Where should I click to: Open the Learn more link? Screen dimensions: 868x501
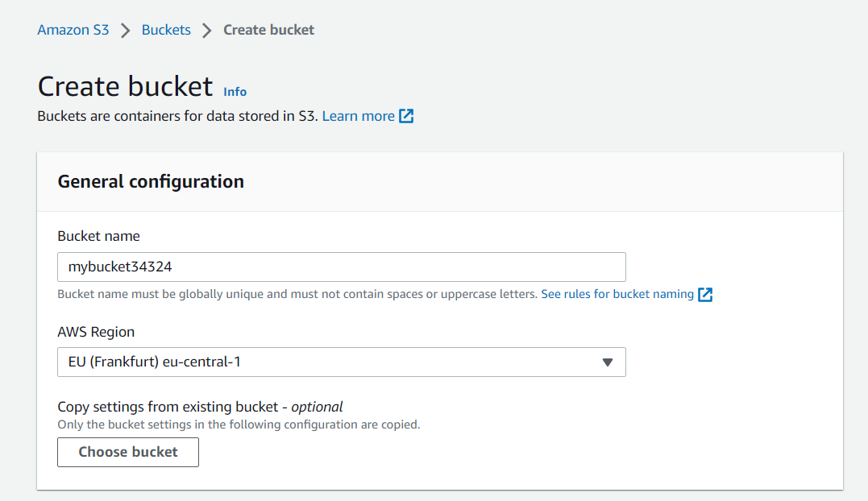point(358,116)
